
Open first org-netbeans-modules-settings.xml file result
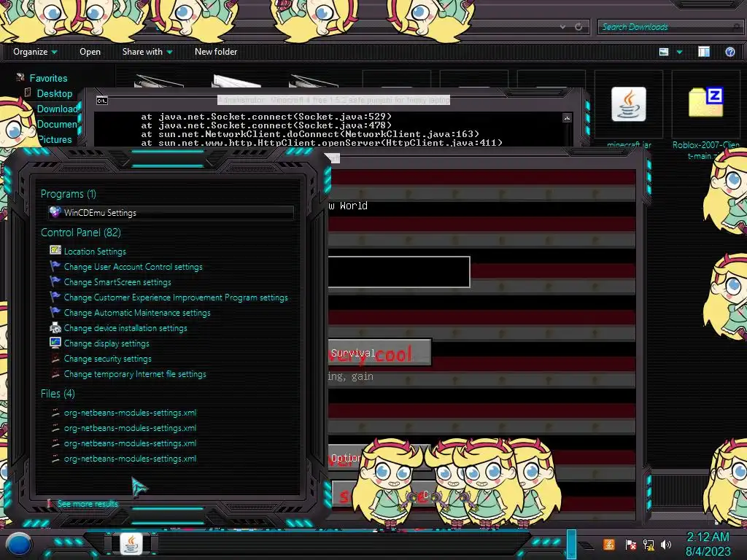click(x=130, y=413)
